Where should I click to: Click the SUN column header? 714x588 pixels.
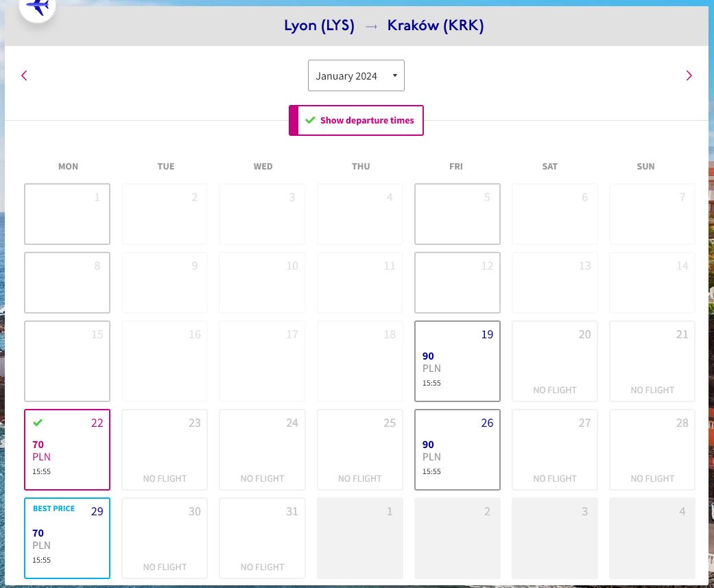pyautogui.click(x=645, y=167)
